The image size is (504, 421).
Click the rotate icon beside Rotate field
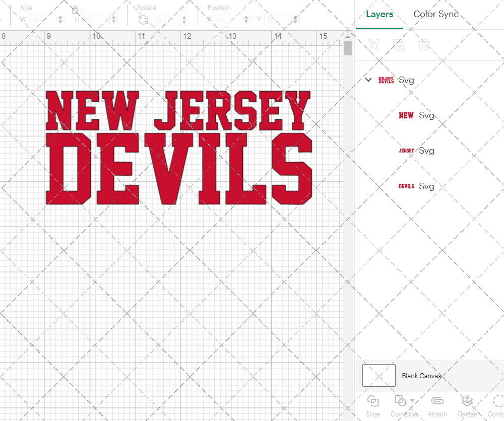[143, 20]
